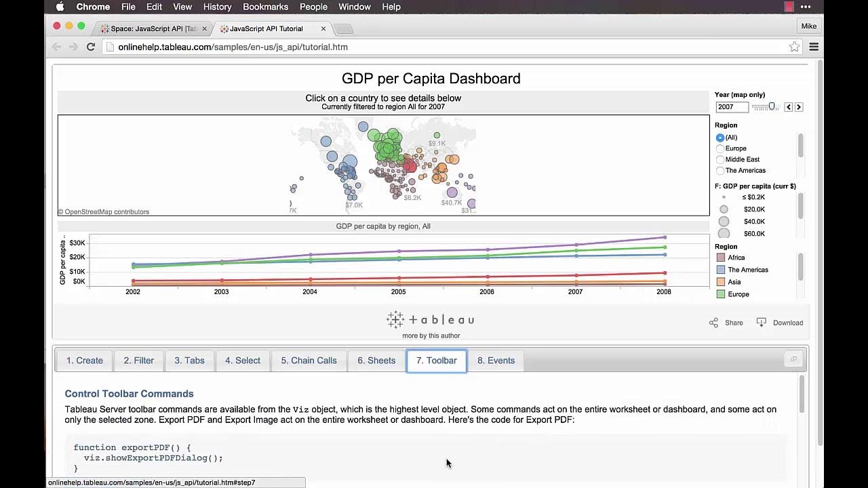868x488 pixels.
Task: Select the Europe region radio button
Action: (720, 148)
